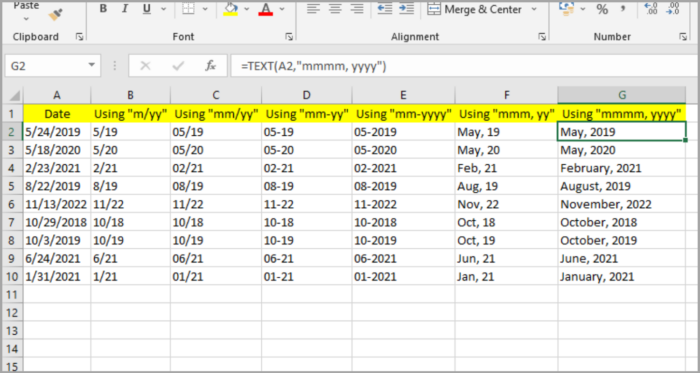This screenshot has width=700, height=373.
Task: Apply the red Font Color
Action: click(266, 9)
